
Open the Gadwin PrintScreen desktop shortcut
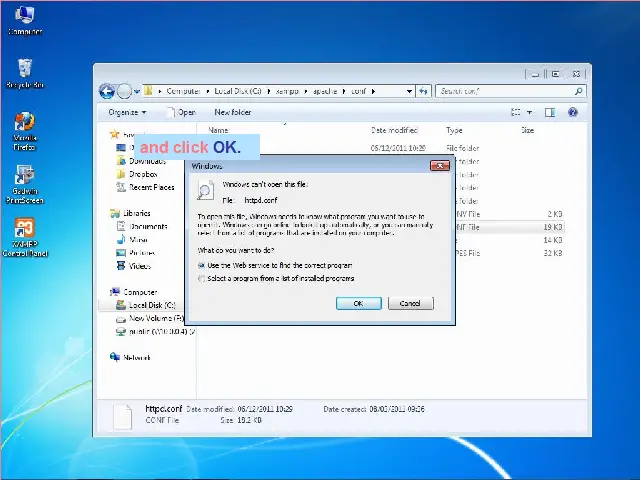(24, 184)
